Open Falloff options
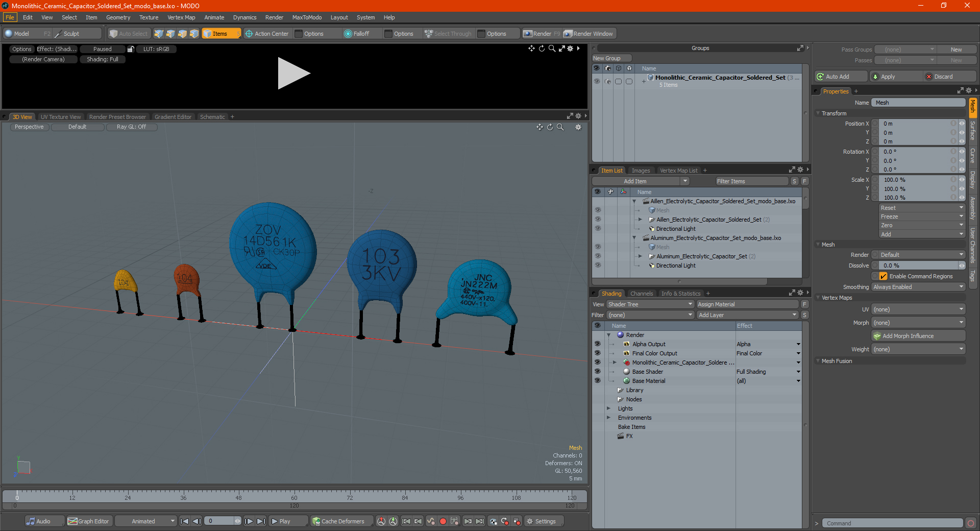The image size is (980, 531). click(357, 34)
